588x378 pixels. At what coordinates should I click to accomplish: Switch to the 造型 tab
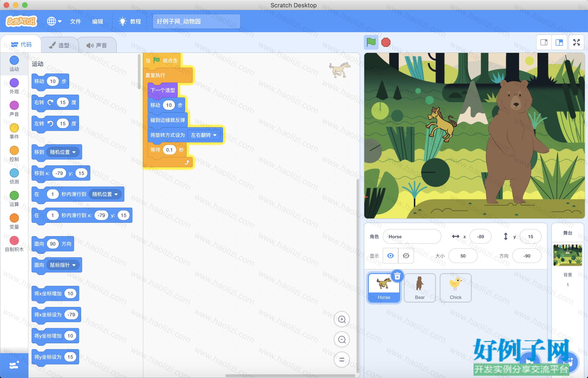(x=59, y=45)
